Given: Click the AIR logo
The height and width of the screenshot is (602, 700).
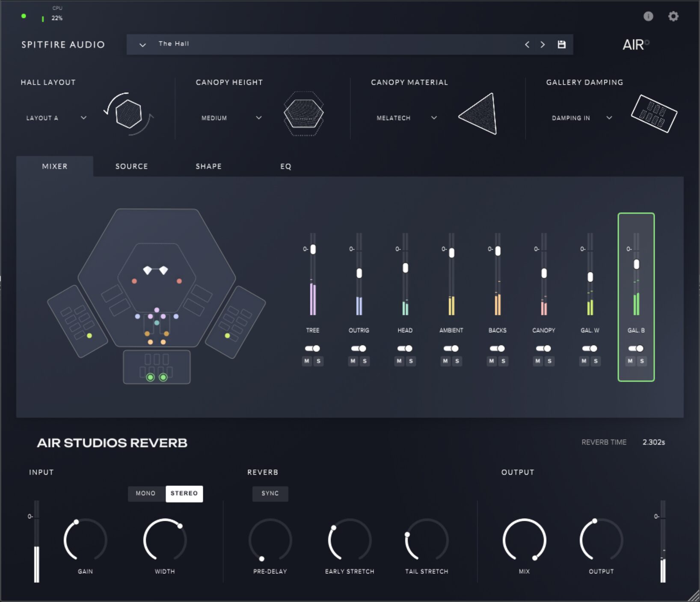Looking at the screenshot, I should (x=636, y=44).
